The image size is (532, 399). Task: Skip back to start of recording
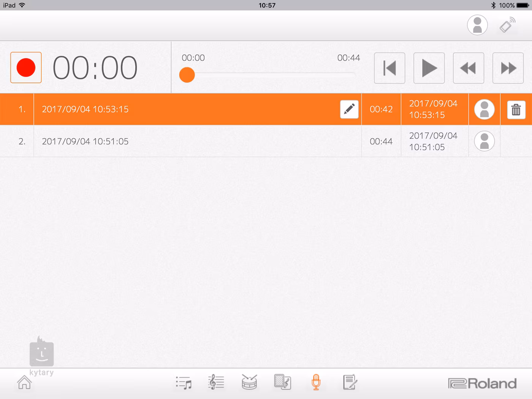[x=389, y=68]
